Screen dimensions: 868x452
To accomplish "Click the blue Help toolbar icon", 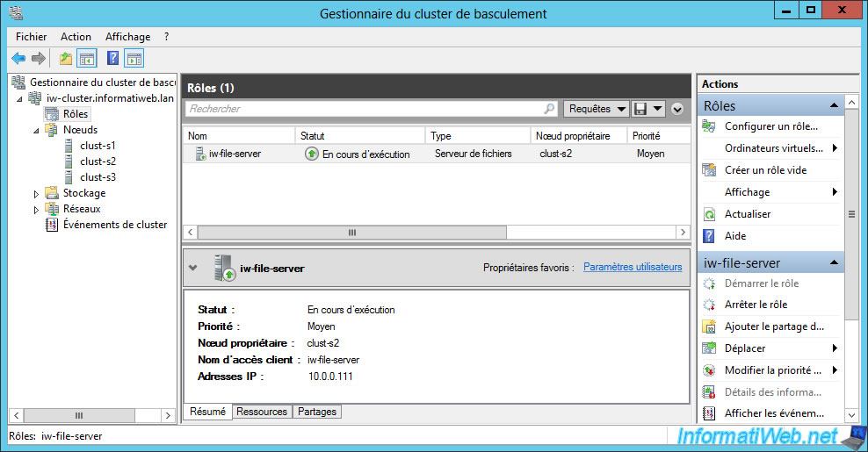I will [112, 59].
